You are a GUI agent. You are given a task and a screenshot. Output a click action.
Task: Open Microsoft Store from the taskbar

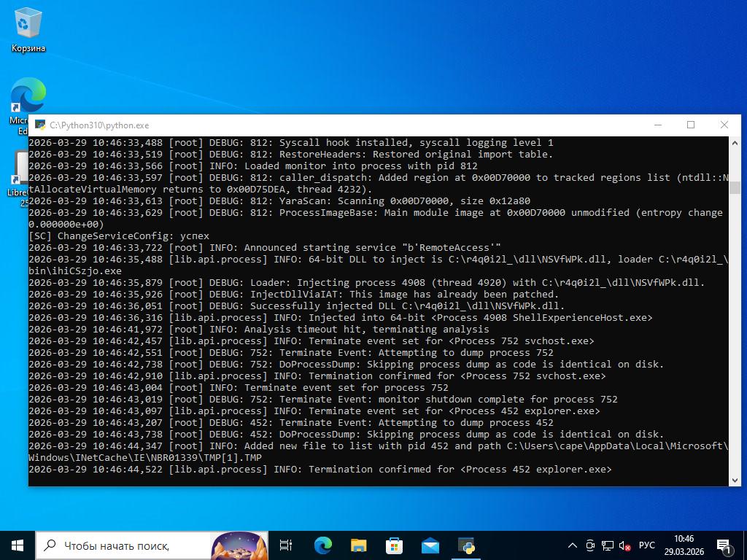[394, 545]
